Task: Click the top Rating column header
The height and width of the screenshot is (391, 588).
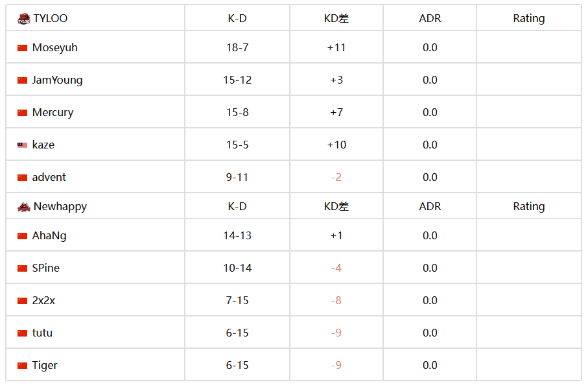Action: coord(529,18)
